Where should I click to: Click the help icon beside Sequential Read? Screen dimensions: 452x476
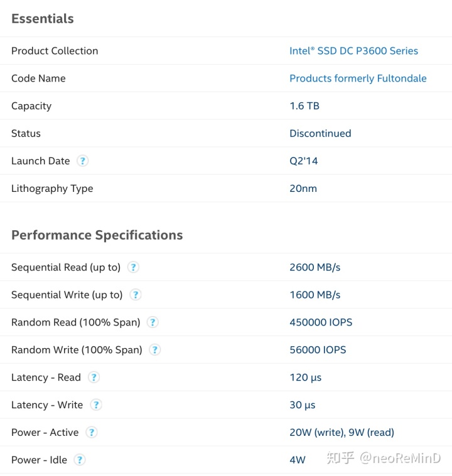point(133,267)
